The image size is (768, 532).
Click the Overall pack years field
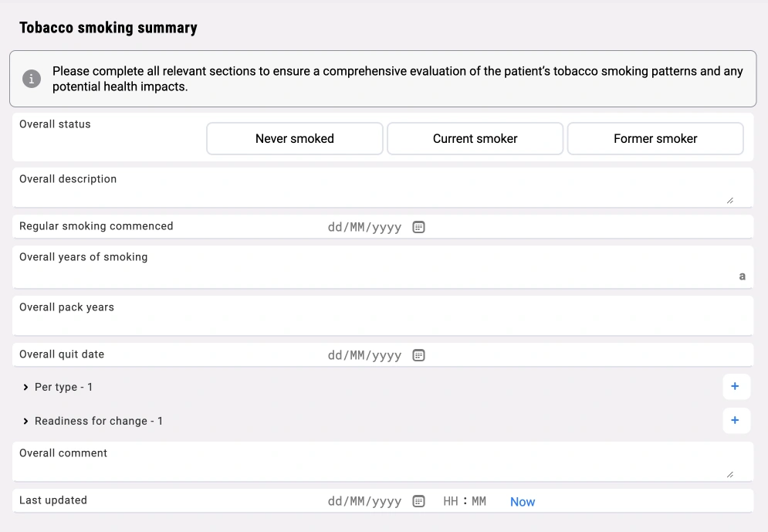pos(370,324)
